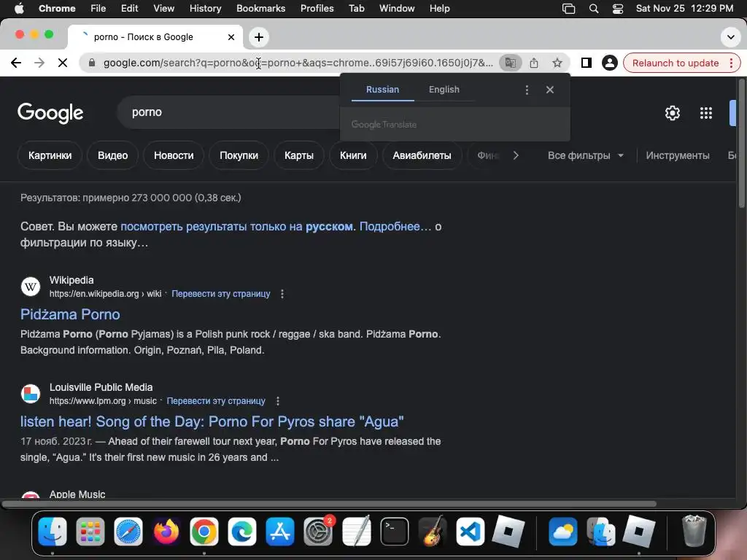
Task: Launch Firefox from the Dock
Action: tap(166, 532)
